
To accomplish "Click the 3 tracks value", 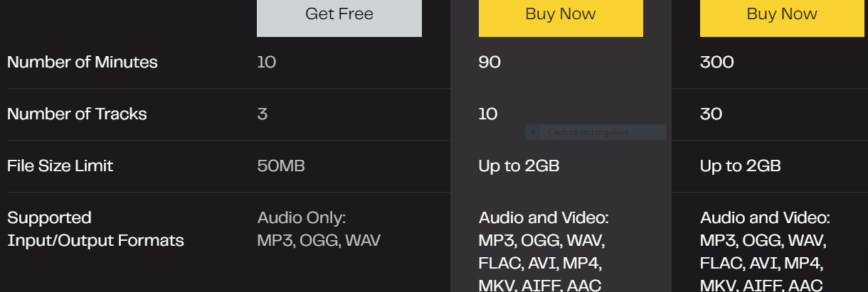I will click(263, 114).
